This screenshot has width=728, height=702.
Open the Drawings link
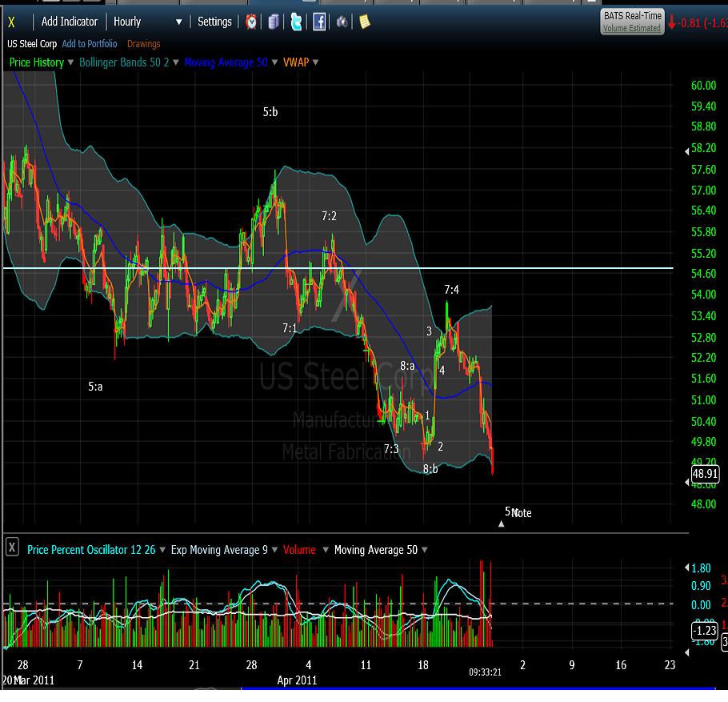click(x=144, y=44)
